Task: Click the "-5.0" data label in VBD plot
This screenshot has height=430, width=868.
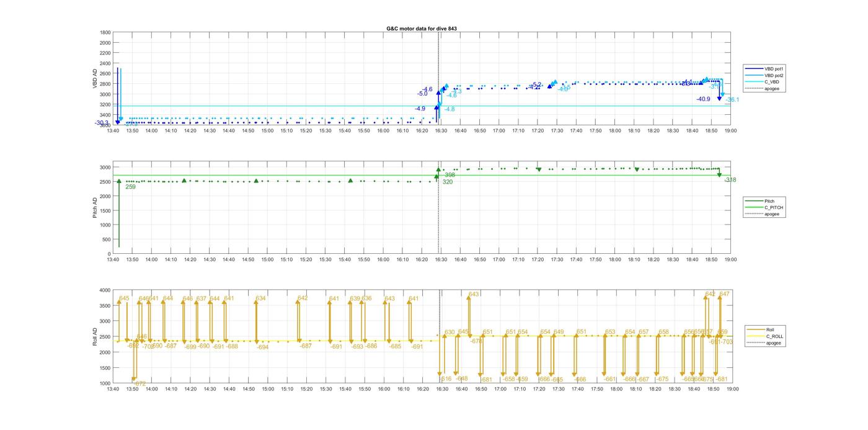Action: (422, 94)
